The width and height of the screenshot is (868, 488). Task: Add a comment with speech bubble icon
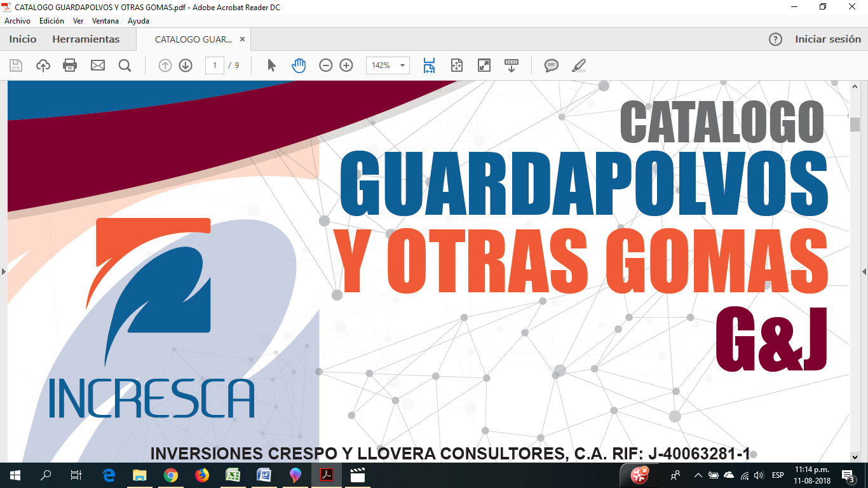(551, 65)
